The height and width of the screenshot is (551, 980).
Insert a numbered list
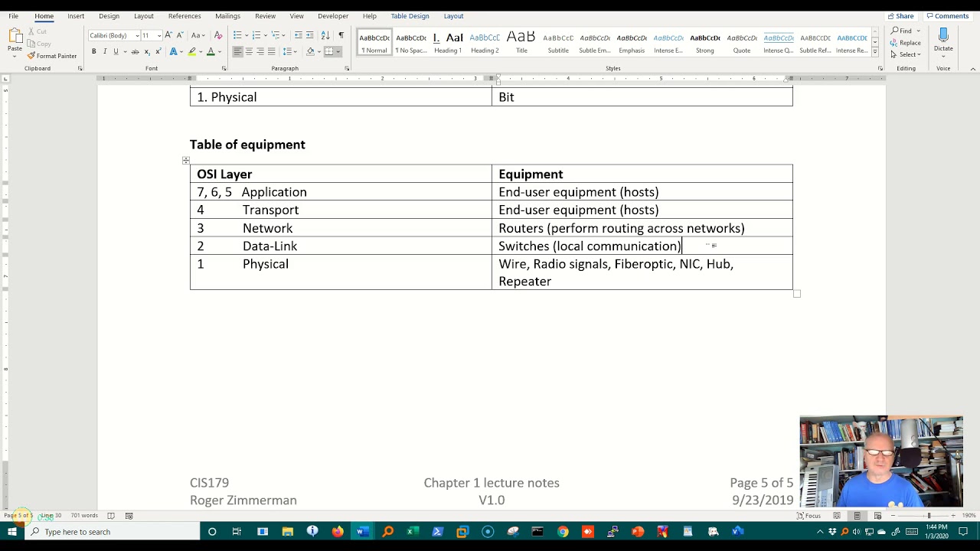pos(256,35)
